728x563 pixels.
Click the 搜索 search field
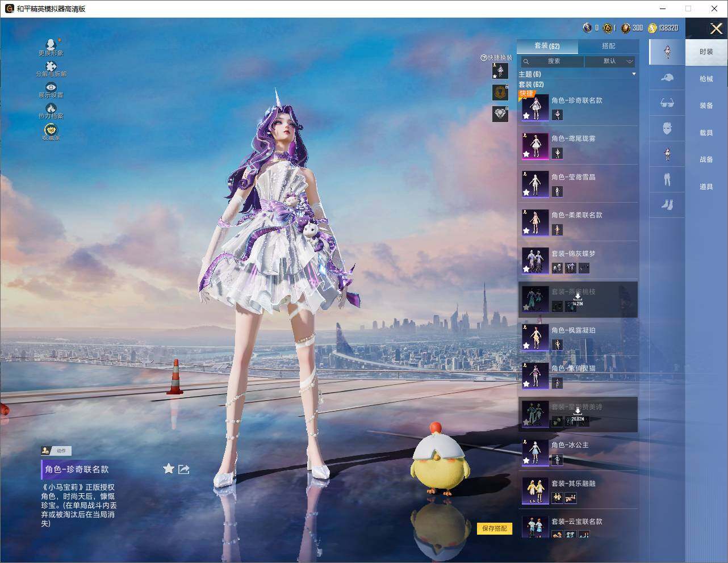click(554, 61)
